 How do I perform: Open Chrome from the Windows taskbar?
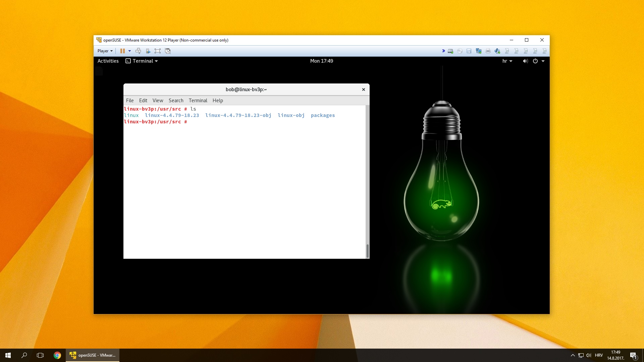coord(57,355)
